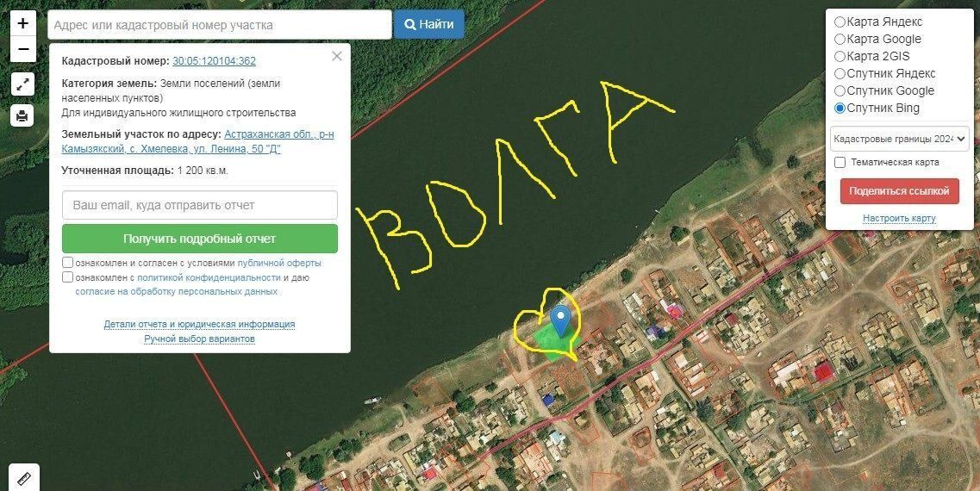
Task: Close the parcel info panel
Action: 337,56
